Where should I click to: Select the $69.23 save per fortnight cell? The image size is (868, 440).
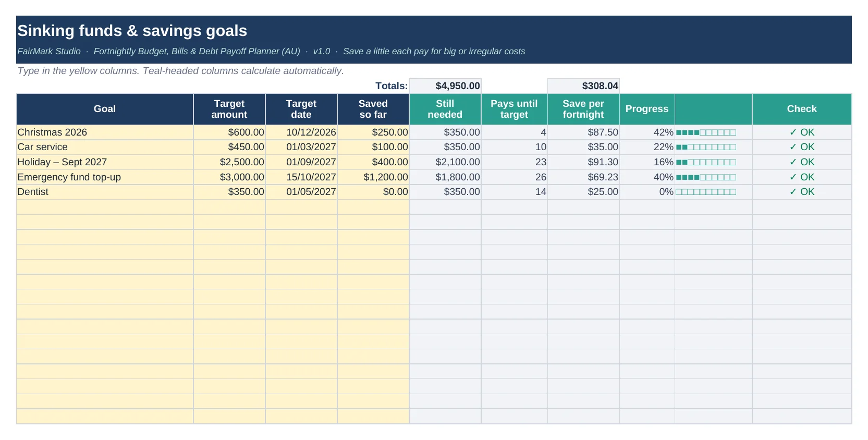pos(583,177)
